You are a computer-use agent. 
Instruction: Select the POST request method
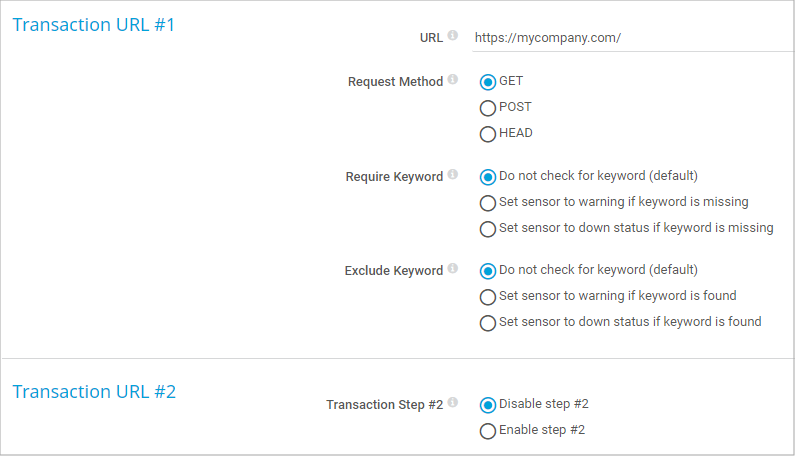click(x=488, y=108)
